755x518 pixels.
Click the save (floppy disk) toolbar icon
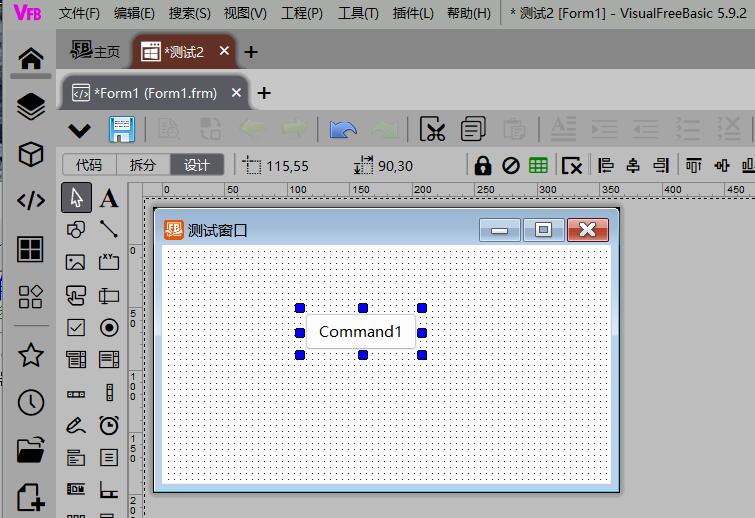pyautogui.click(x=122, y=129)
